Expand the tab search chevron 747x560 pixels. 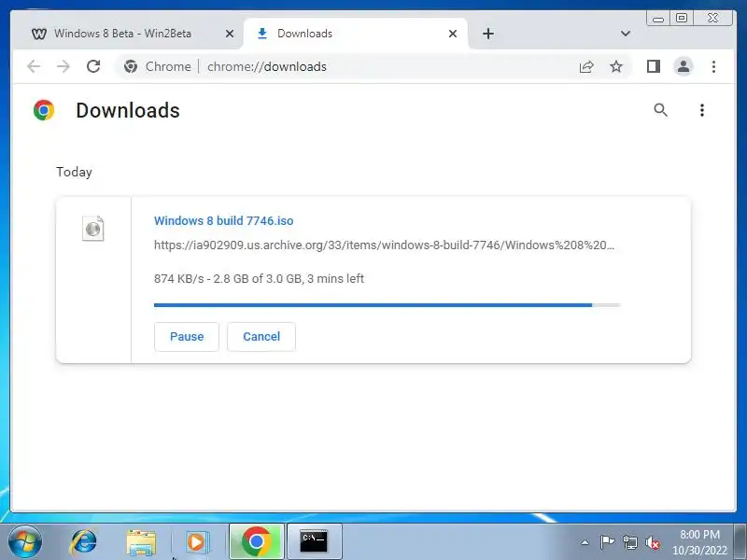[626, 34]
